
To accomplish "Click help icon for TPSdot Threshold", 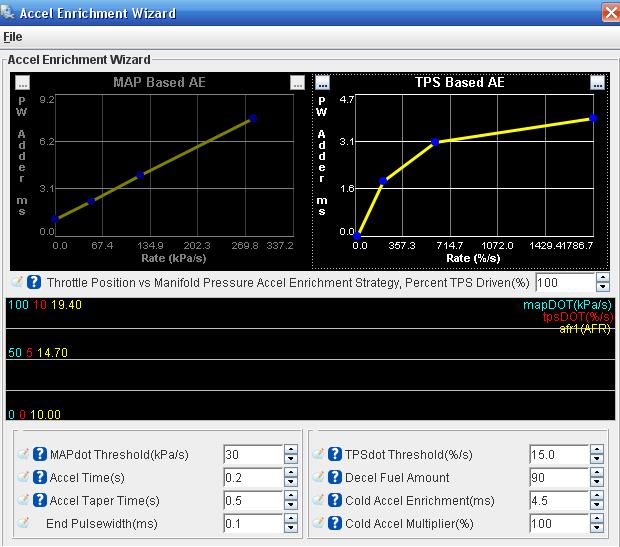I will [335, 454].
